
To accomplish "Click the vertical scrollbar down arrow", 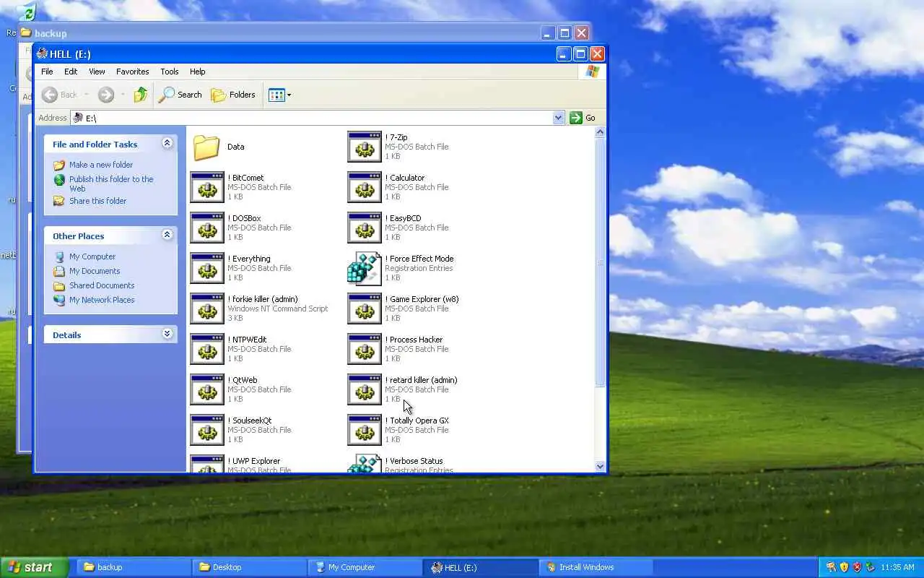I will click(600, 466).
